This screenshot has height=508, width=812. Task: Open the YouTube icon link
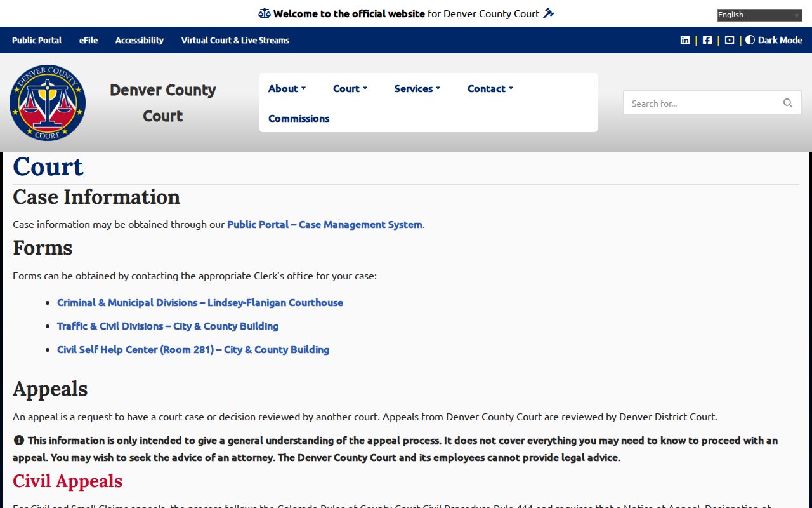pos(730,40)
